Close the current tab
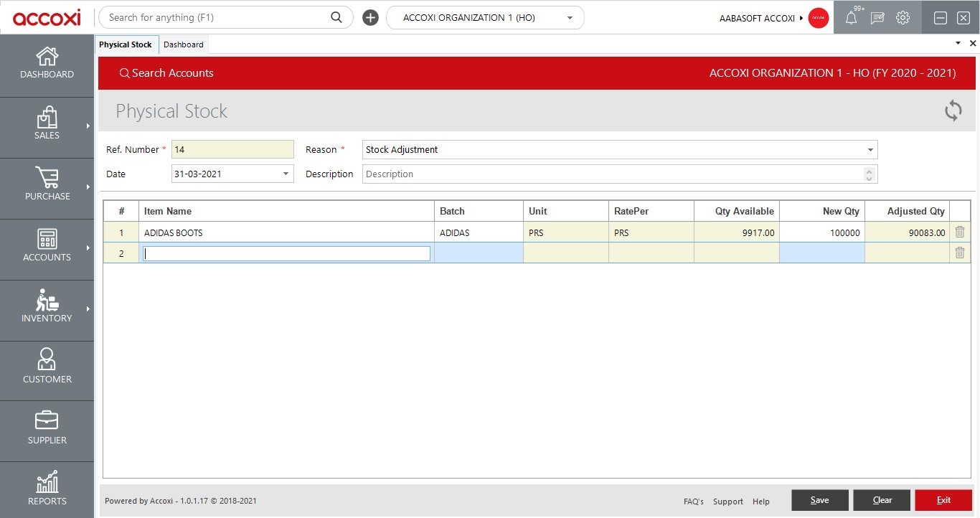This screenshot has height=518, width=980. 973,44
